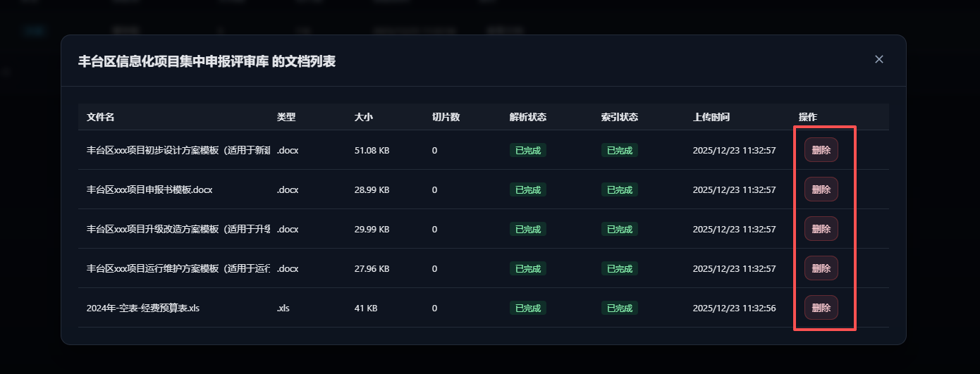The height and width of the screenshot is (374, 980).
Task: Close the 文档列表 dialog with the X
Action: coord(878,59)
